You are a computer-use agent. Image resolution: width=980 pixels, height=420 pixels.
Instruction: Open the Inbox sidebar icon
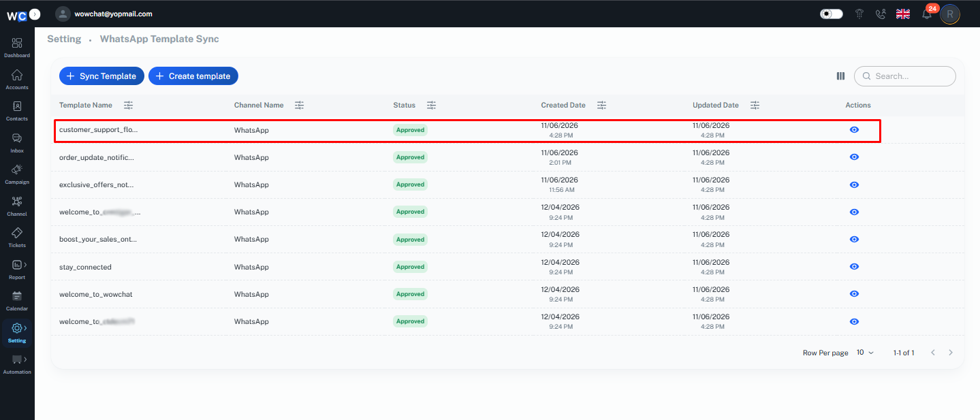click(17, 142)
